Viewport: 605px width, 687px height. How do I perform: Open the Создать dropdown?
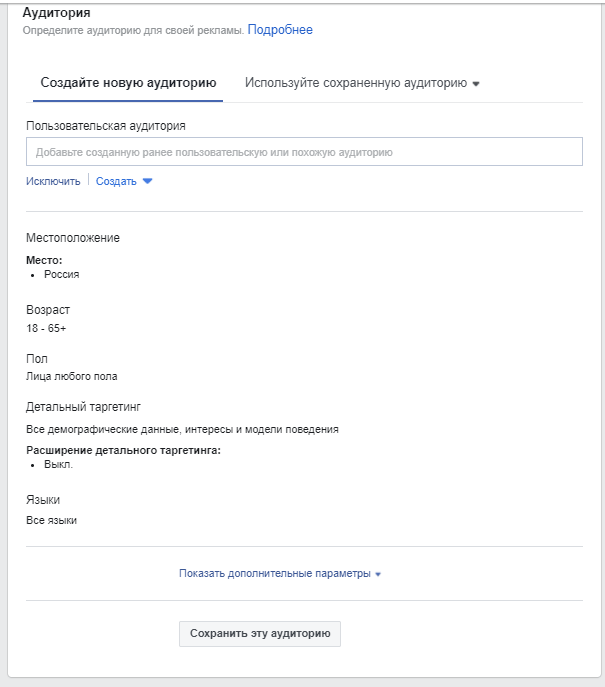click(x=116, y=181)
